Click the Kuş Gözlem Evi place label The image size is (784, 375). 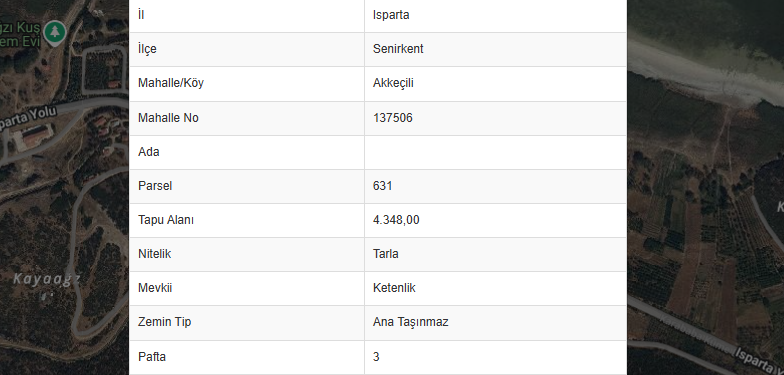(x=20, y=34)
